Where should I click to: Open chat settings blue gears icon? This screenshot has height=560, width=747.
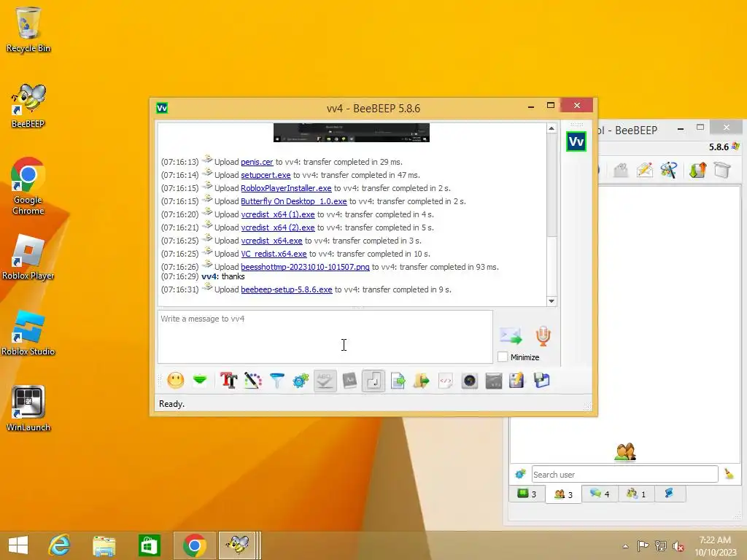tap(301, 381)
